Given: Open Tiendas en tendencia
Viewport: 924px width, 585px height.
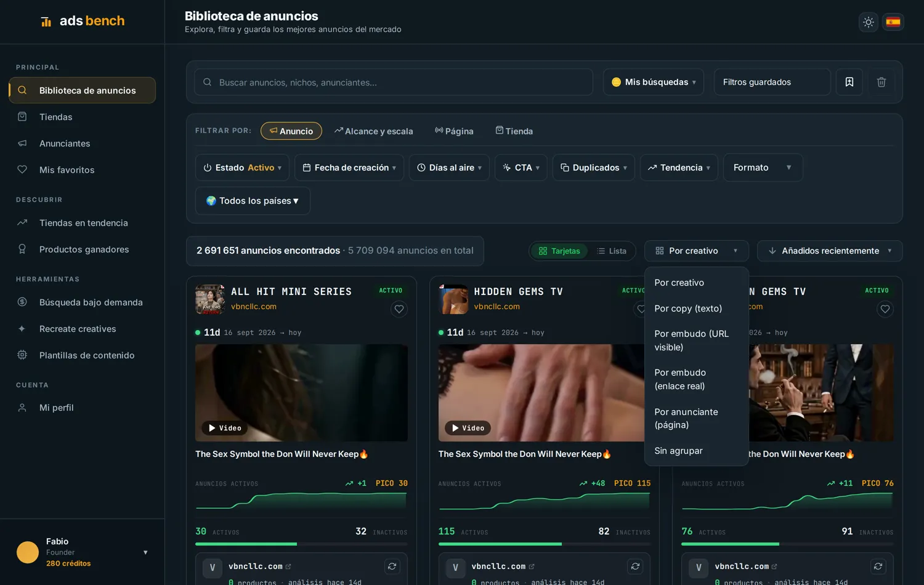Looking at the screenshot, I should (82, 223).
